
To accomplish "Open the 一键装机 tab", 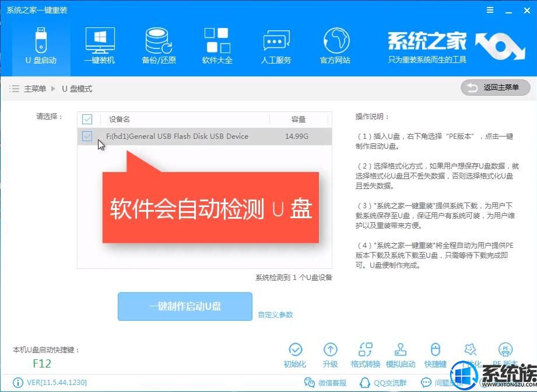I will click(x=100, y=46).
